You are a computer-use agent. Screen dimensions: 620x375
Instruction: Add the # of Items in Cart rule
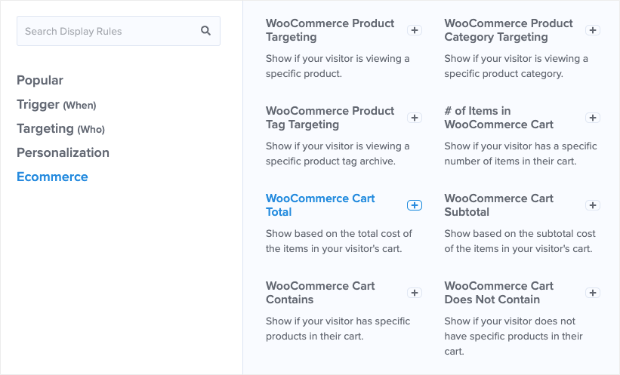(x=592, y=118)
